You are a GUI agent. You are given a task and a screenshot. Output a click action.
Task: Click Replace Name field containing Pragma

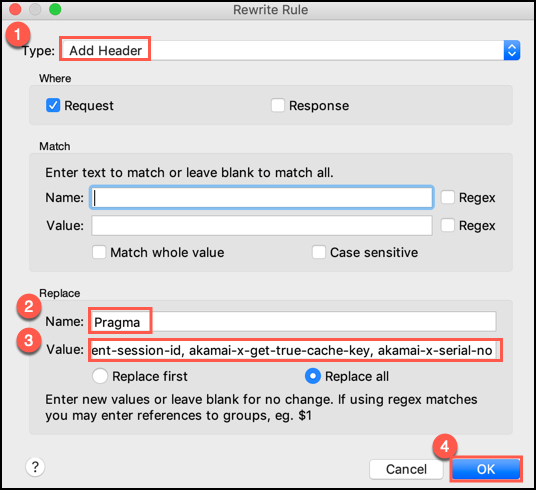293,321
